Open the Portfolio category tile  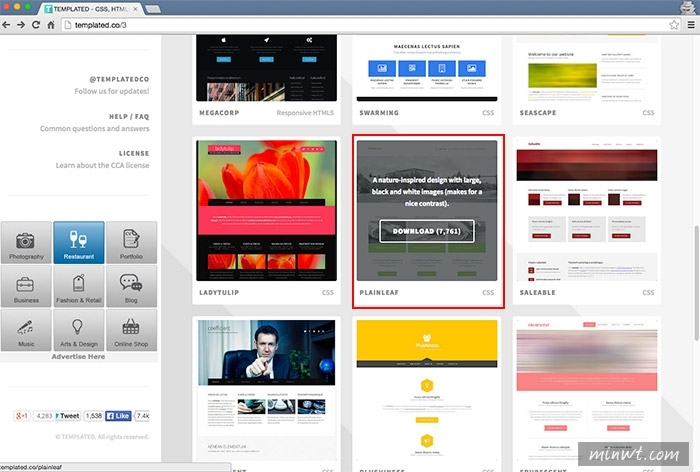[x=131, y=242]
